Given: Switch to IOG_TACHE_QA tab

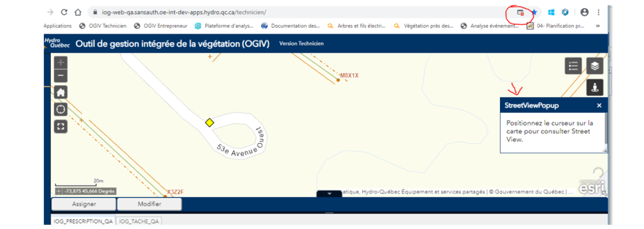Looking at the screenshot, I should pyautogui.click(x=139, y=221).
